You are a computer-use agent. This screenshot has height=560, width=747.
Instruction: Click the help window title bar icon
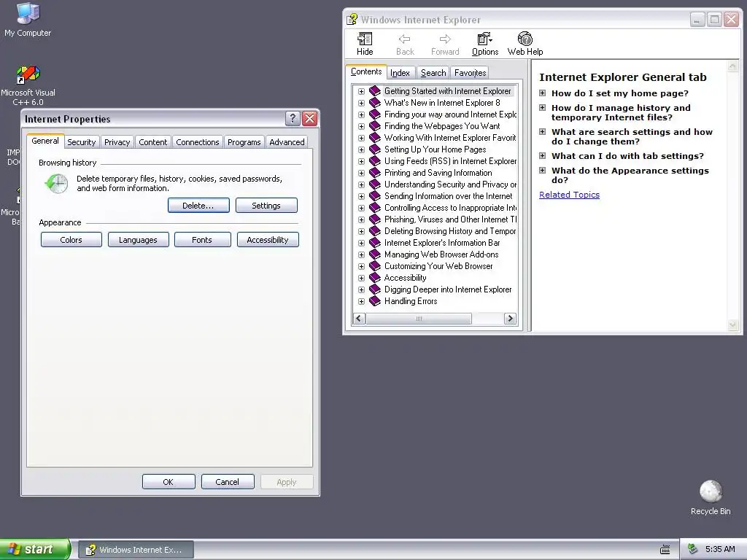[352, 20]
